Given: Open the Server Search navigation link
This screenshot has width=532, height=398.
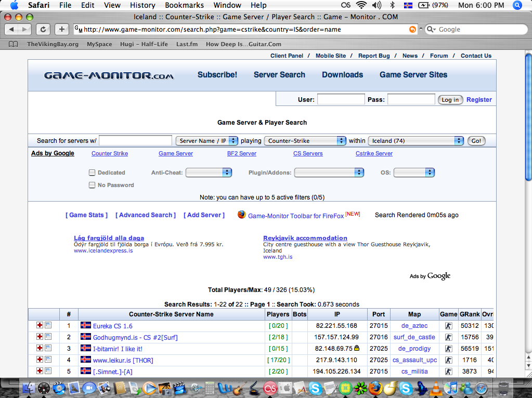Looking at the screenshot, I should 279,75.
